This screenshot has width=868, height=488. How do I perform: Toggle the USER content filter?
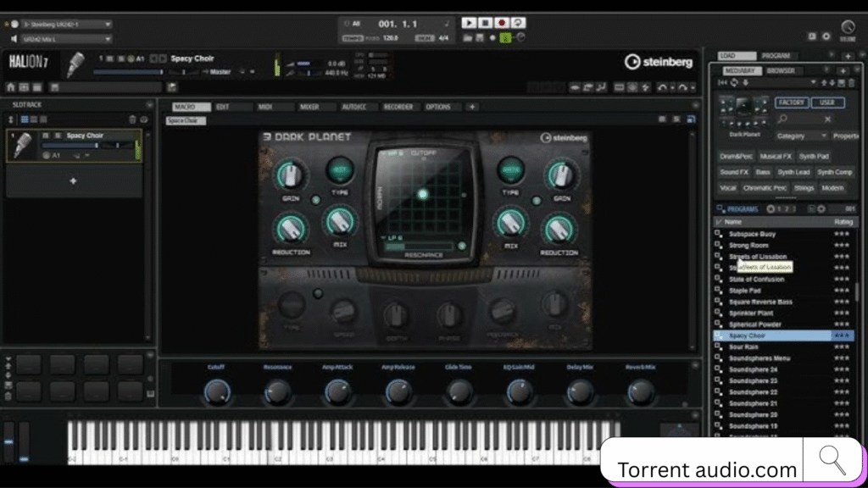[x=827, y=103]
